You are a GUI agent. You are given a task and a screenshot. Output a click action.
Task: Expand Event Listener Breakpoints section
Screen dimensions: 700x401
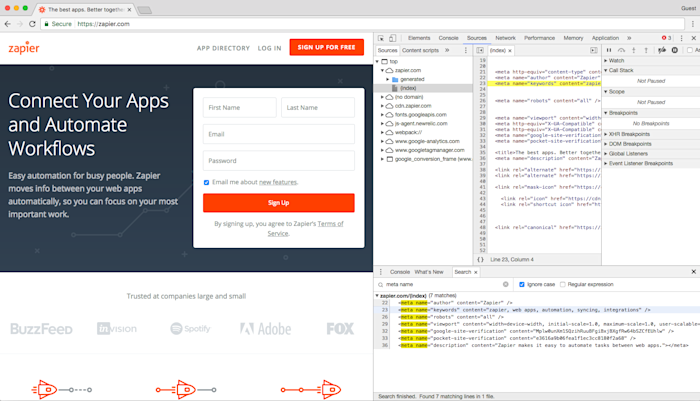606,163
